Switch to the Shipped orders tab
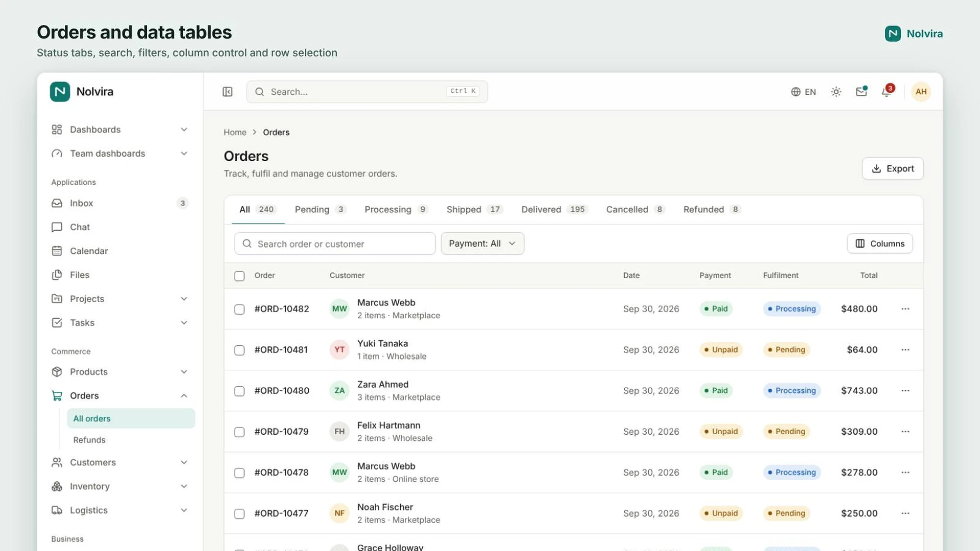Screen dimensions: 980x551 coord(474,210)
